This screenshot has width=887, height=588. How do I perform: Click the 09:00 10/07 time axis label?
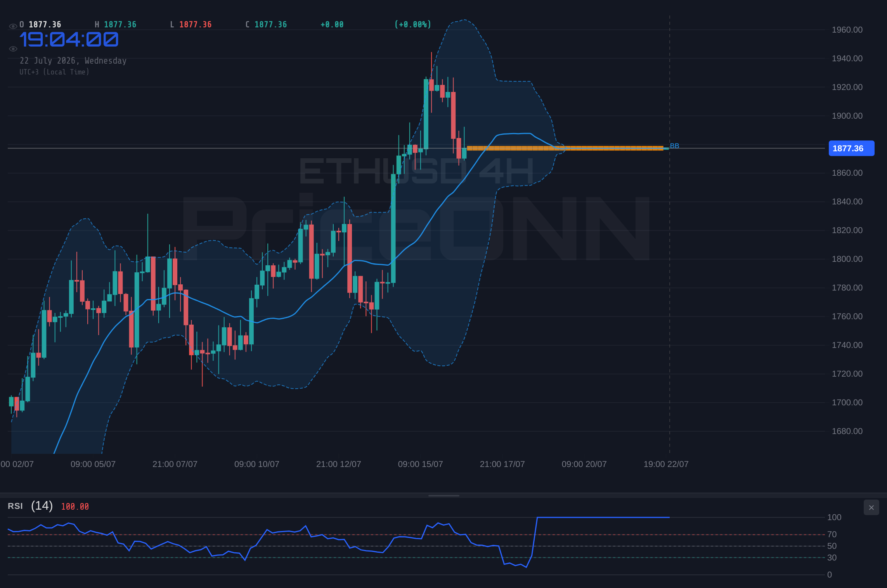coord(257,464)
